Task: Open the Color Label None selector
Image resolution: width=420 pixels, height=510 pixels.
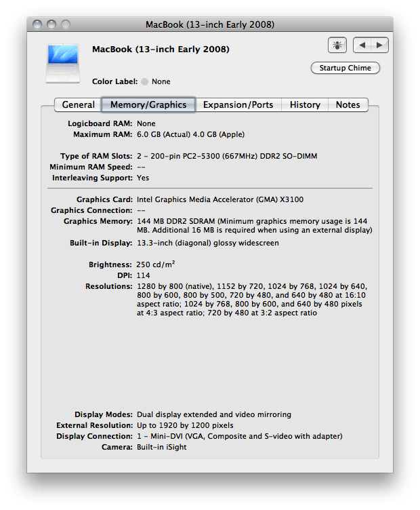Action: click(156, 81)
